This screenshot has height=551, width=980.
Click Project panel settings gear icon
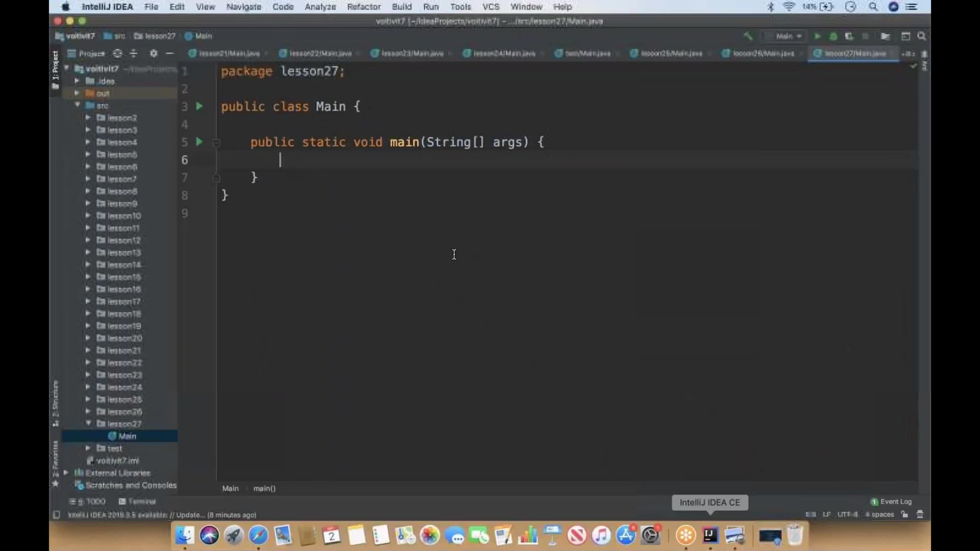[153, 54]
